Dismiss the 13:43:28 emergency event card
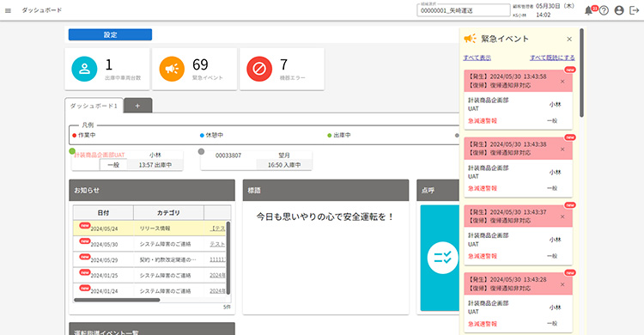 (x=562, y=284)
